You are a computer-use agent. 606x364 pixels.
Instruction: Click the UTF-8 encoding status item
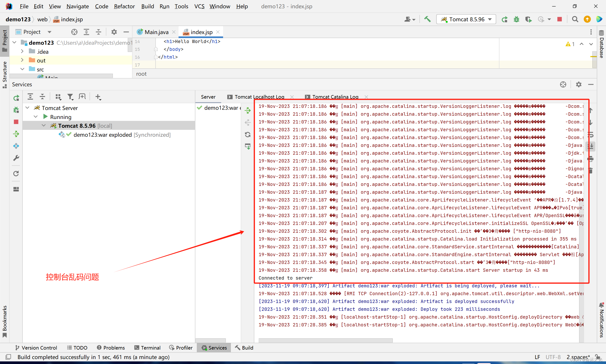[553, 357]
